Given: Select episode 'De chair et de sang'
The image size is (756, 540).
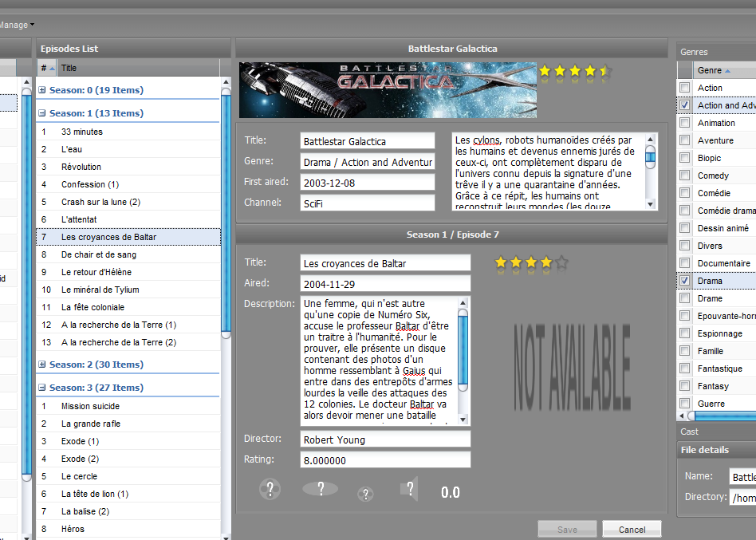Looking at the screenshot, I should tap(128, 254).
